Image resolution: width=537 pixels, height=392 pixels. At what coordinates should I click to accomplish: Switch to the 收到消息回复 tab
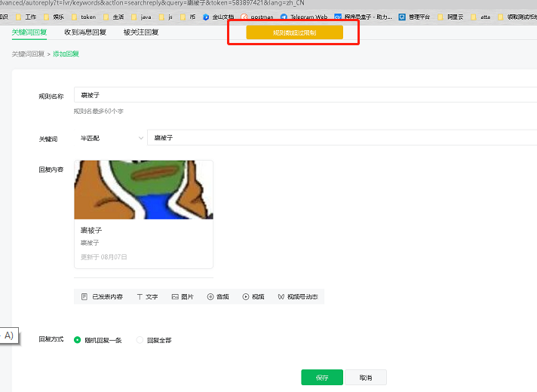tap(85, 32)
